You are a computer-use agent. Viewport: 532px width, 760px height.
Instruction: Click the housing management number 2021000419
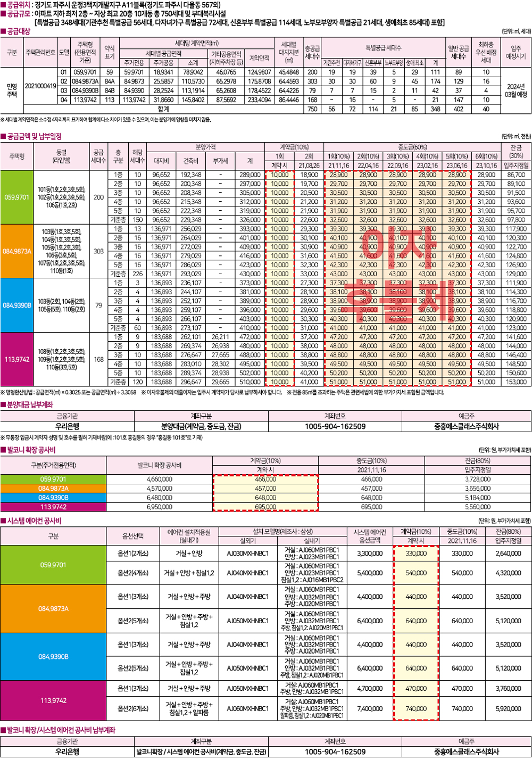[40, 86]
